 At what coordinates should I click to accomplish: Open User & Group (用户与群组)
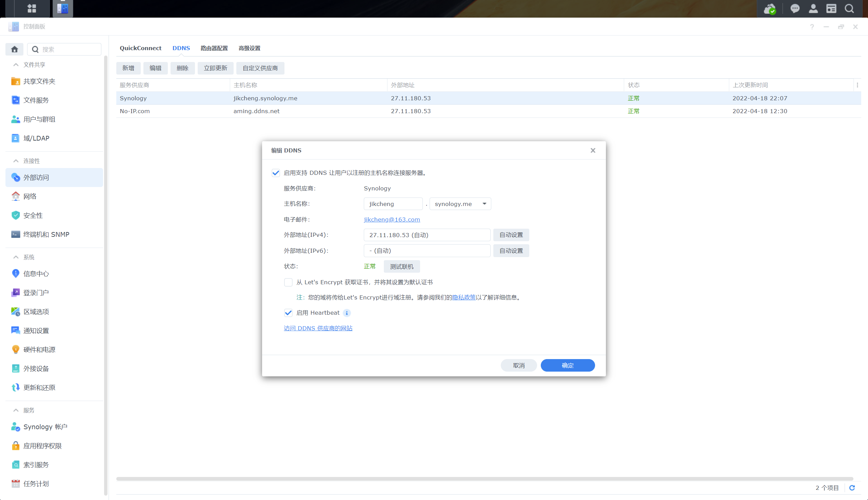click(x=54, y=119)
